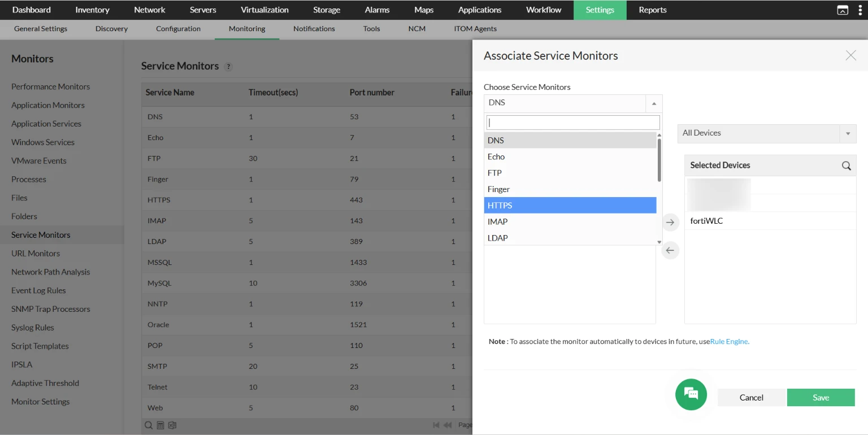
Task: Collapse the Choose Service Monitors dropdown
Action: coord(654,103)
